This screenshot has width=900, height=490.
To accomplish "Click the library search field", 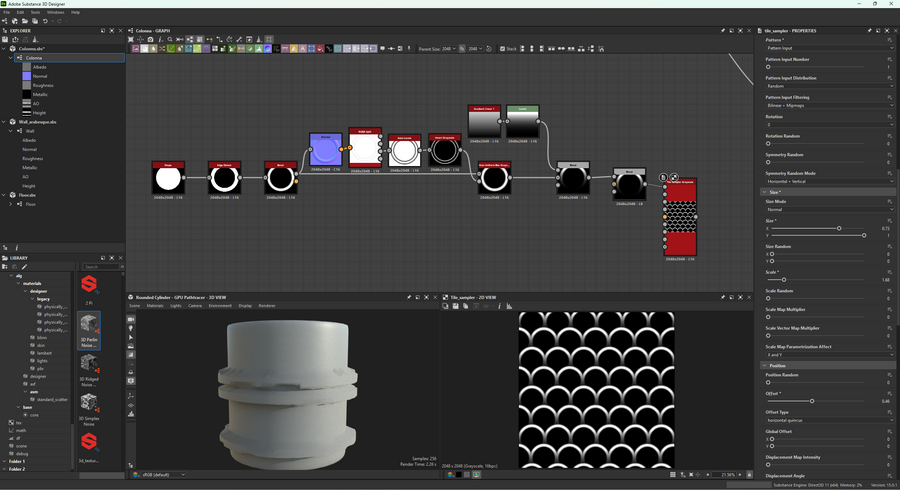I will (103, 267).
